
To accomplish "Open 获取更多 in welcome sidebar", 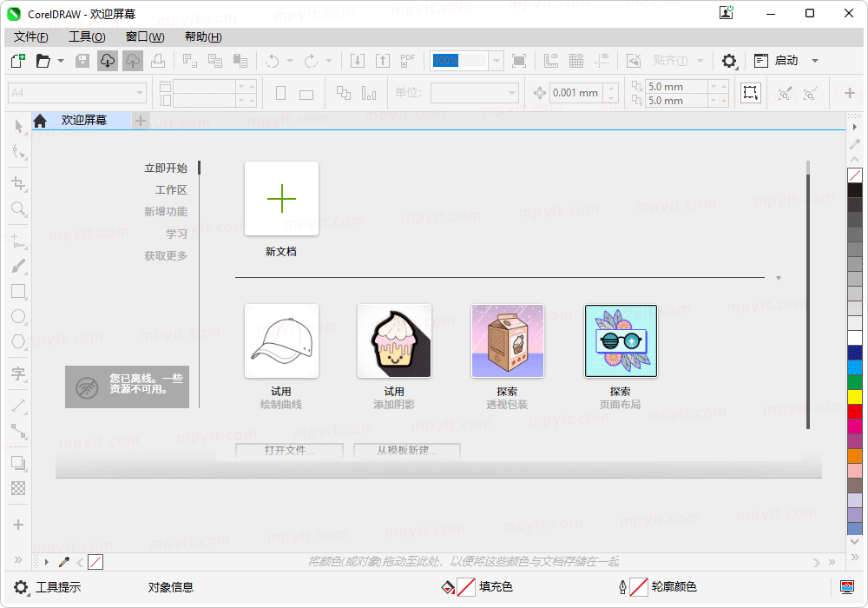I will click(166, 256).
